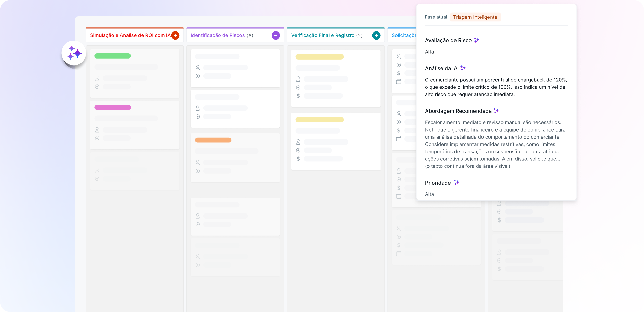Click purple plus in Identificação de Riscos column

click(x=276, y=35)
